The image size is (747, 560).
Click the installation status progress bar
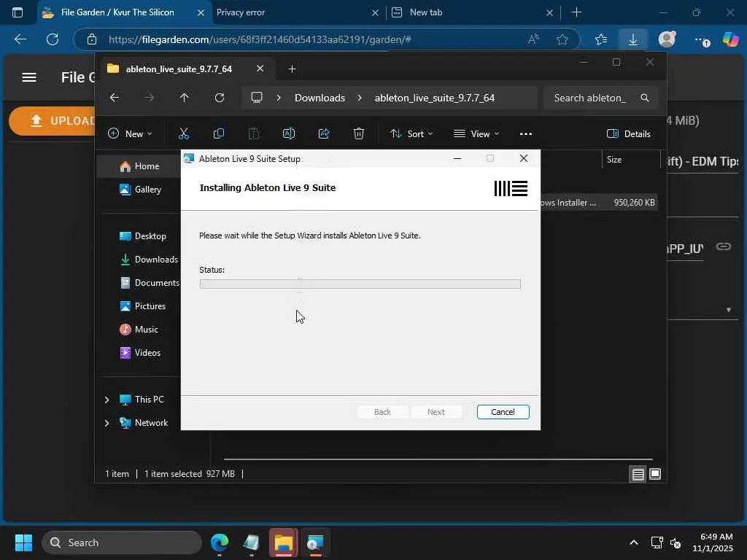click(360, 284)
